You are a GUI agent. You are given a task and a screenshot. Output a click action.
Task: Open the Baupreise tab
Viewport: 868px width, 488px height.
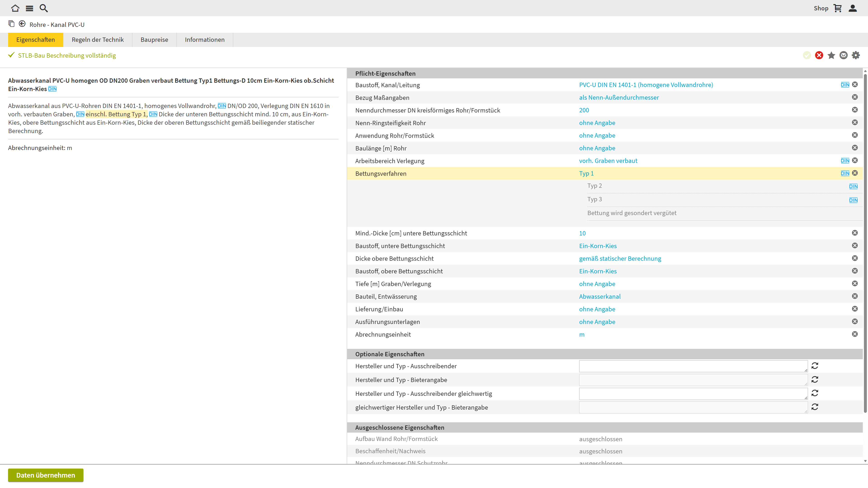click(154, 40)
